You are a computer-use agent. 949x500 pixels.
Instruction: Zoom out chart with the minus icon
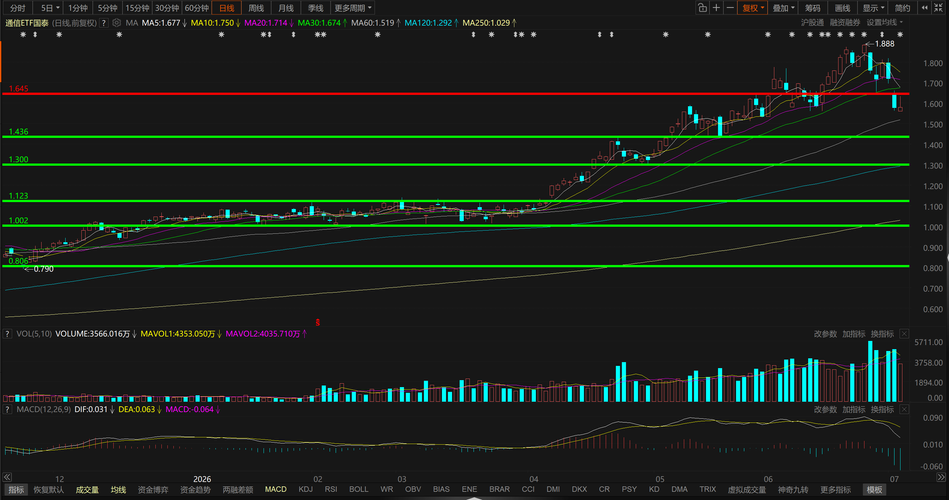(731, 8)
